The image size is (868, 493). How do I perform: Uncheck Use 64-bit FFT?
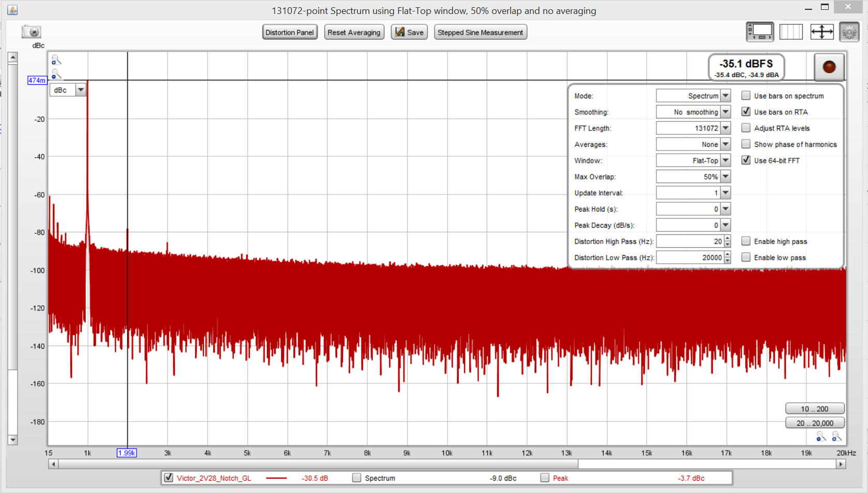[x=746, y=160]
